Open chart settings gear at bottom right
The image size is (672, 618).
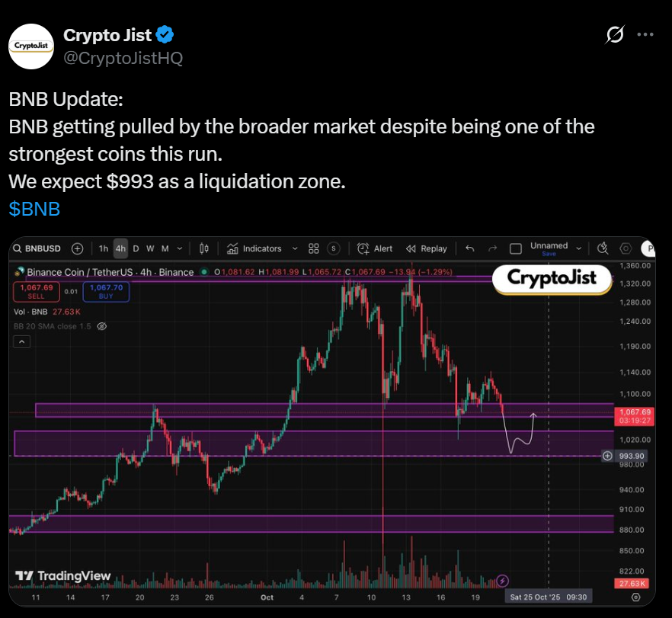point(646,597)
